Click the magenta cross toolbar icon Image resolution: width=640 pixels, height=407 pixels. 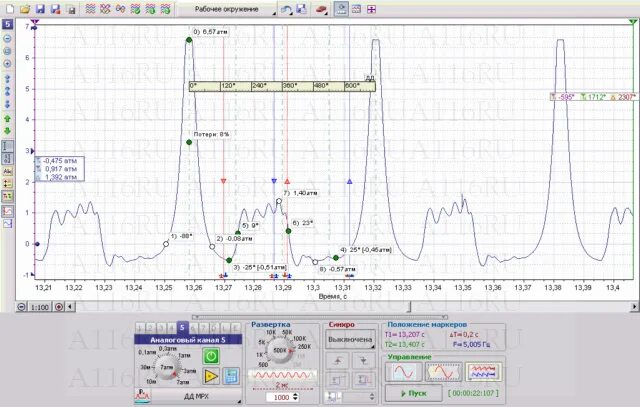tap(371, 9)
